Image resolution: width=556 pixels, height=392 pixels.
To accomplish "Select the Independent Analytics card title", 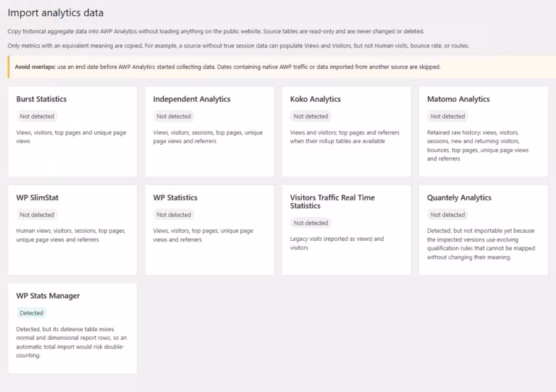I will [192, 99].
